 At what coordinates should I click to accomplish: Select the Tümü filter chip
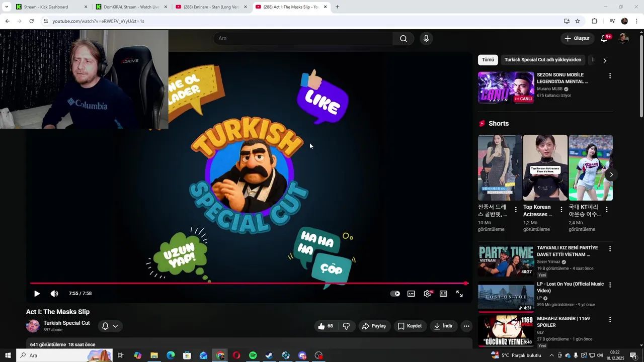(x=488, y=60)
